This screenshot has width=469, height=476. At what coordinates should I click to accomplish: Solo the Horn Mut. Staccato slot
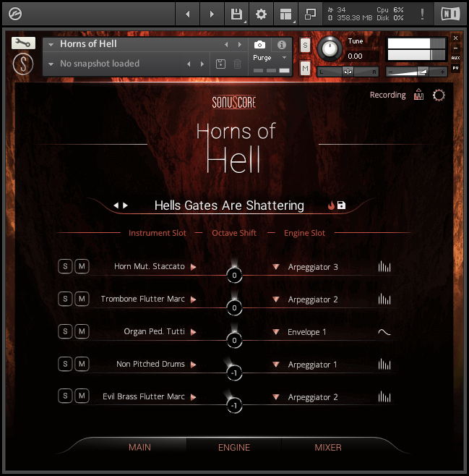(x=65, y=266)
